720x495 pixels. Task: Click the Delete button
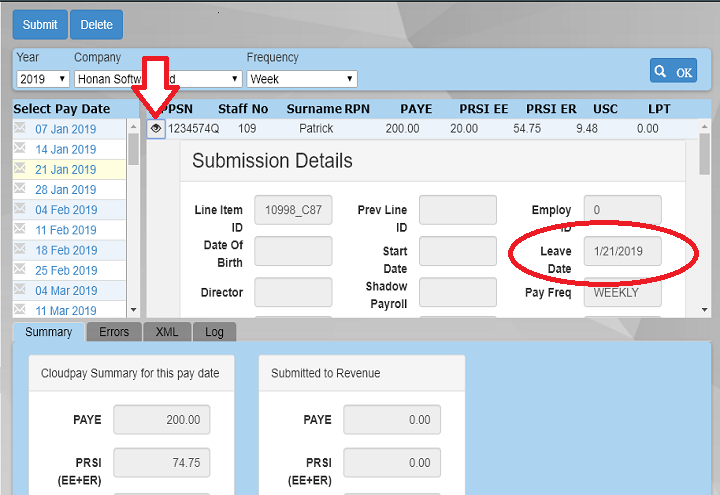pyautogui.click(x=97, y=24)
